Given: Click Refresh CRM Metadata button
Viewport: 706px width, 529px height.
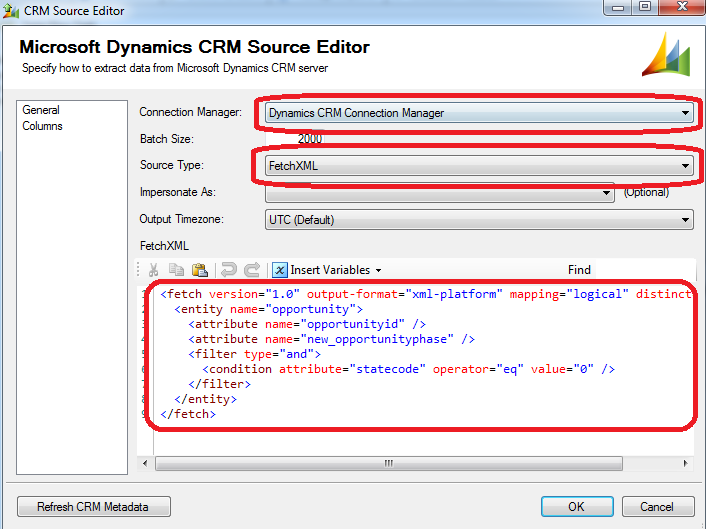Looking at the screenshot, I should [94, 507].
